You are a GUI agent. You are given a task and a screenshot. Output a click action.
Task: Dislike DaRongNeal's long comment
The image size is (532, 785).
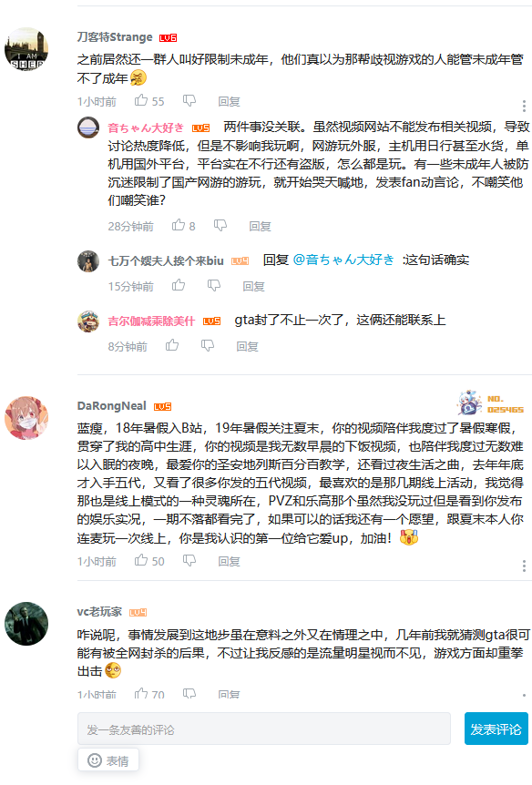(x=189, y=560)
